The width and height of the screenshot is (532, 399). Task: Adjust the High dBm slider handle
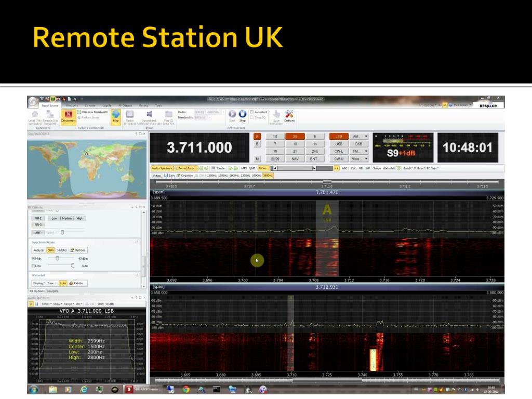pyautogui.click(x=57, y=259)
